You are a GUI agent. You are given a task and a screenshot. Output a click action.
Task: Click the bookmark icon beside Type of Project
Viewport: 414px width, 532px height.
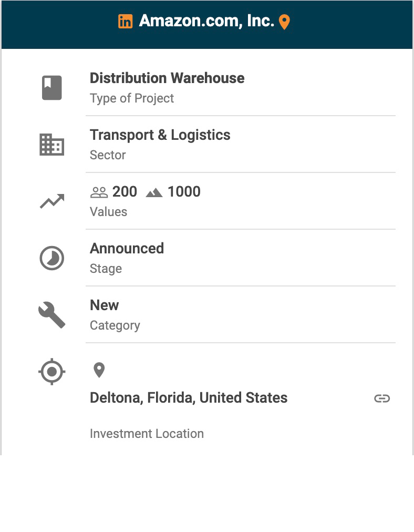click(52, 88)
